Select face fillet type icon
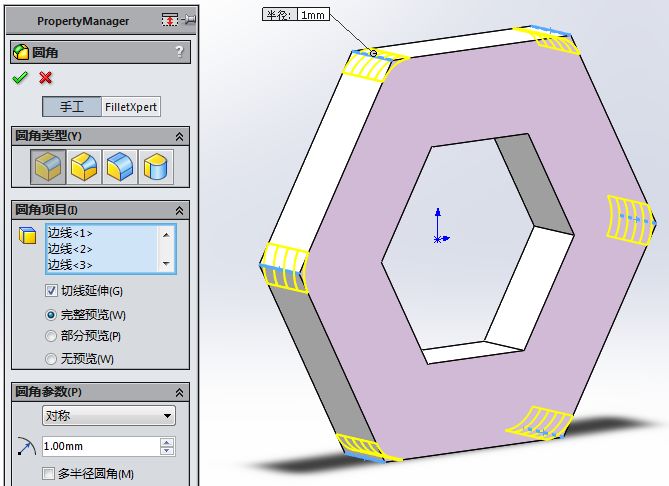Image resolution: width=669 pixels, height=486 pixels. coord(120,167)
